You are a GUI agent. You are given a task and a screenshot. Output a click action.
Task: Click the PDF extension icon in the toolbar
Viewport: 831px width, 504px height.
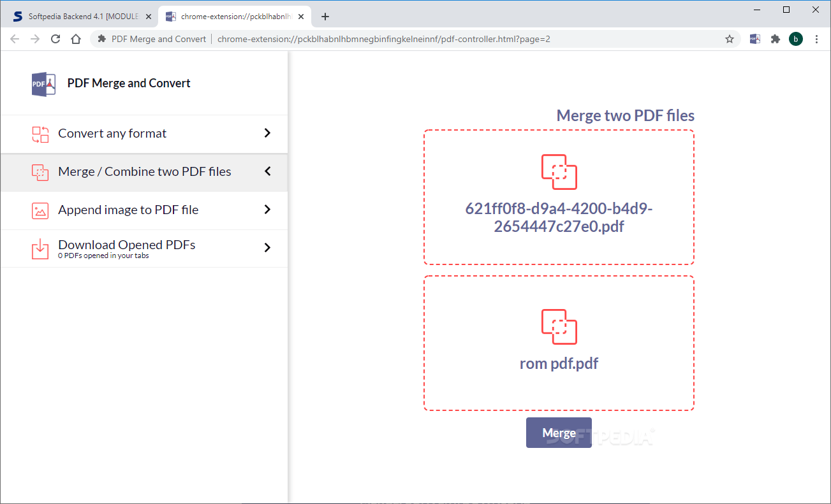(x=754, y=39)
